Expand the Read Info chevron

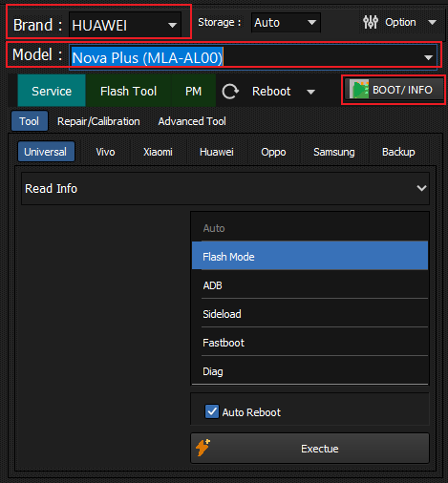tap(421, 188)
